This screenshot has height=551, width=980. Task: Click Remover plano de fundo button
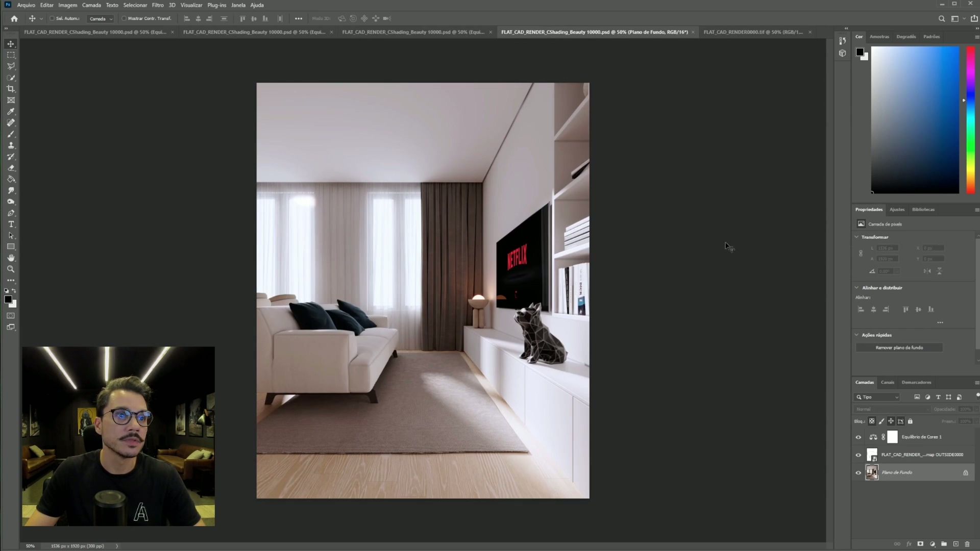click(899, 347)
